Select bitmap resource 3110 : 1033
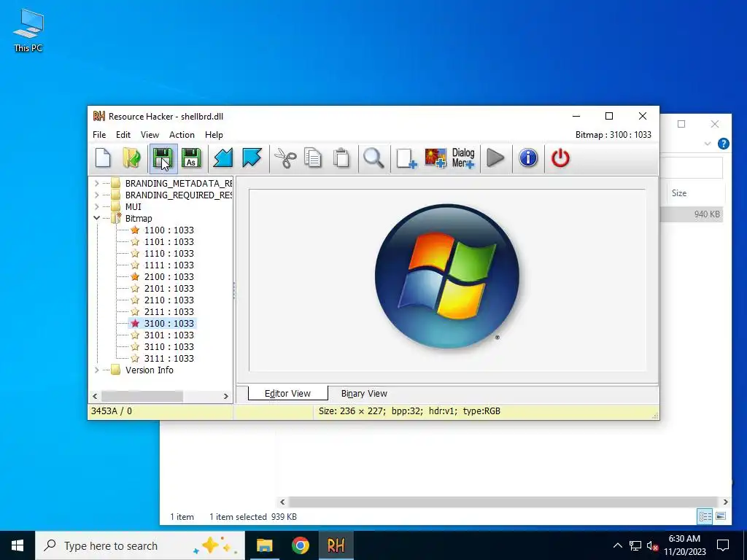The image size is (747, 560). coord(169,346)
